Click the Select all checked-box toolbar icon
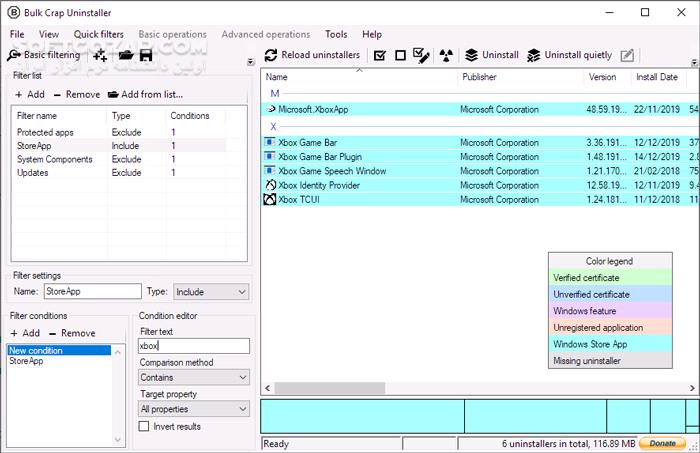Image resolution: width=700 pixels, height=453 pixels. pyautogui.click(x=379, y=55)
